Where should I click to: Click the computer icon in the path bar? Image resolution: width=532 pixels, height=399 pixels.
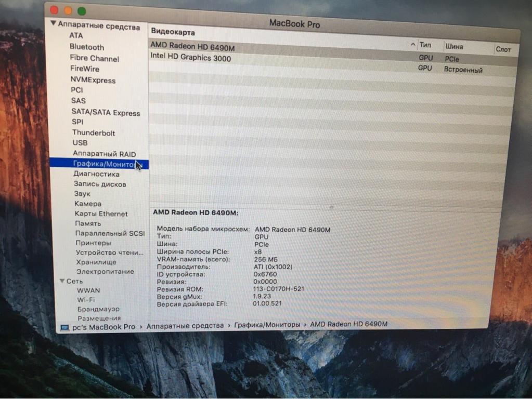point(64,327)
